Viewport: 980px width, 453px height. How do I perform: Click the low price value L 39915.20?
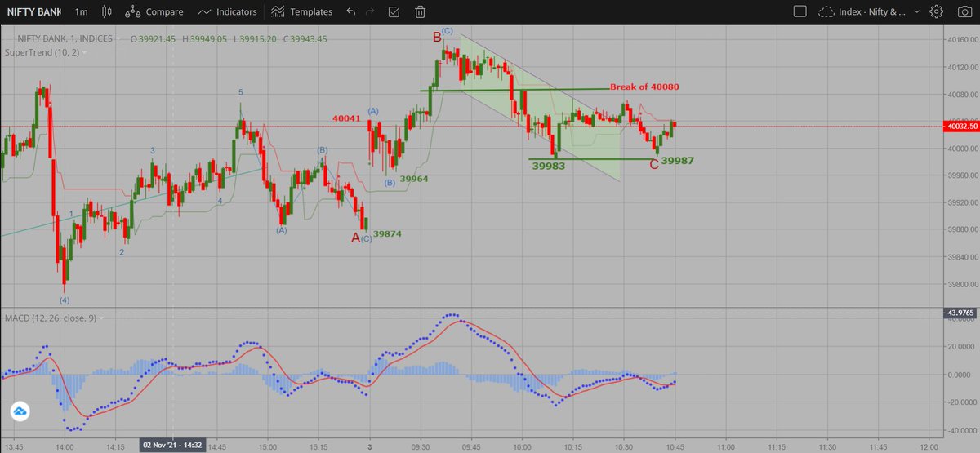point(256,38)
